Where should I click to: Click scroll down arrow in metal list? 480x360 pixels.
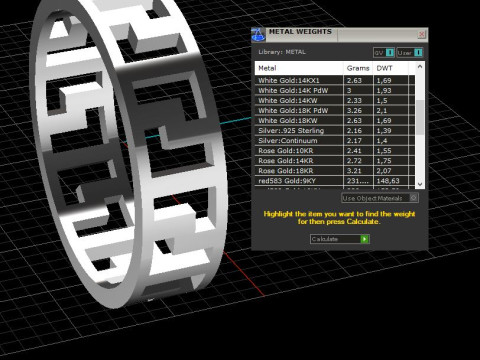[420, 184]
